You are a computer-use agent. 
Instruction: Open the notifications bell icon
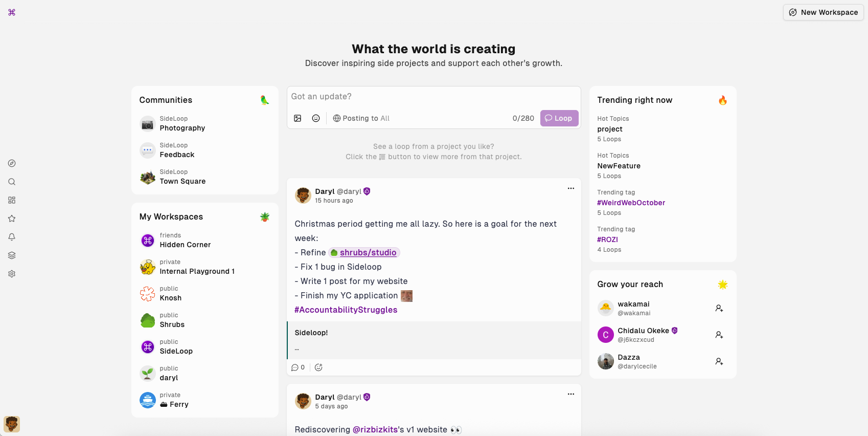click(12, 237)
